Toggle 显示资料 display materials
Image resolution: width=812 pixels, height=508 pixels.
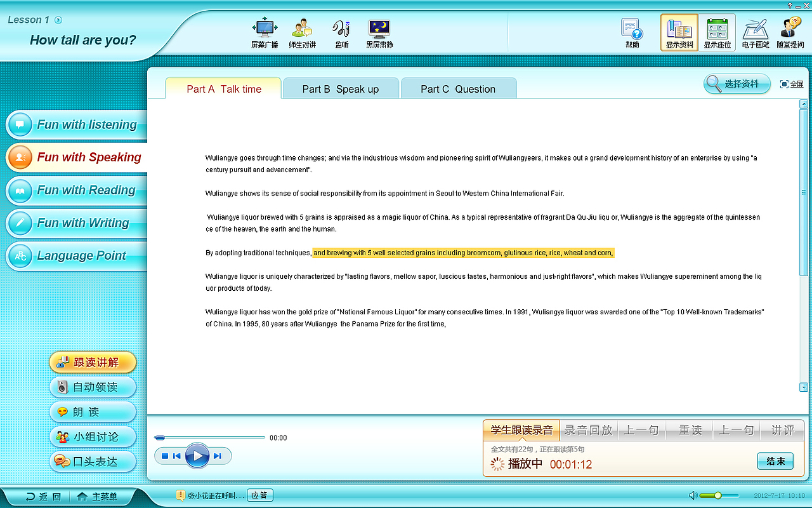coord(679,32)
